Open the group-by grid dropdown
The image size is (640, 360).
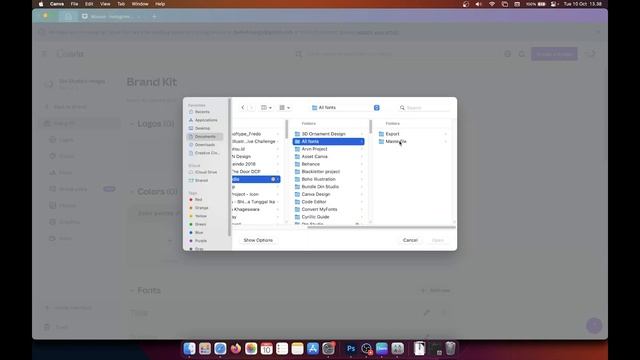(x=284, y=107)
